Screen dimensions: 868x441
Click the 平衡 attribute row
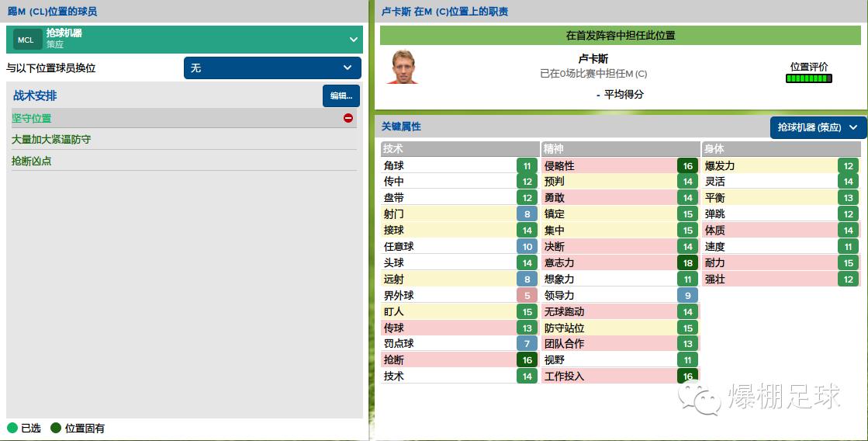pyautogui.click(x=781, y=198)
